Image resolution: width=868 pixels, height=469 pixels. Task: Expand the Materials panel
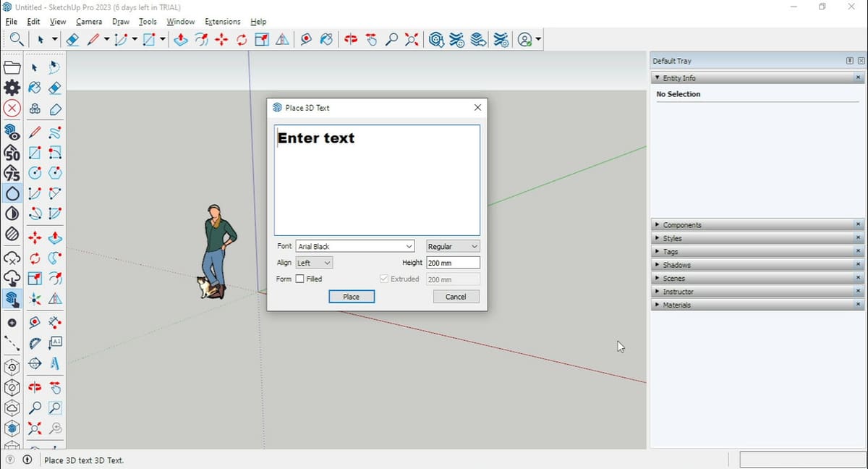(x=657, y=305)
